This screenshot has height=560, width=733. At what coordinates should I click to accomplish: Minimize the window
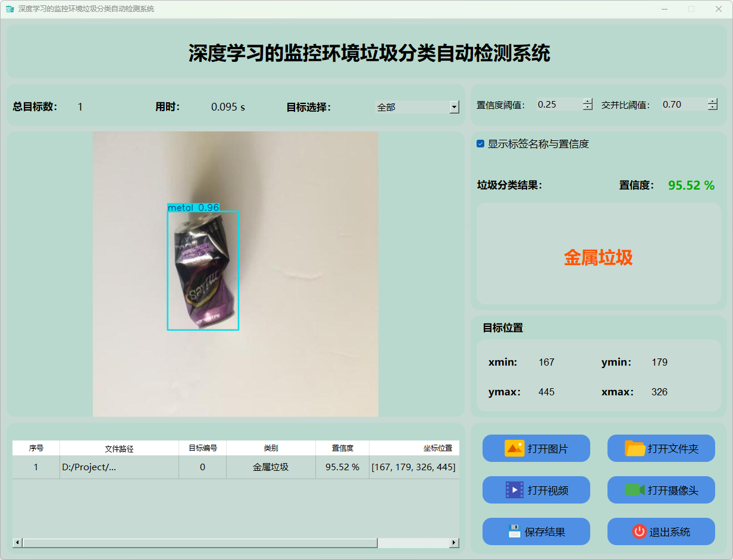click(x=665, y=9)
